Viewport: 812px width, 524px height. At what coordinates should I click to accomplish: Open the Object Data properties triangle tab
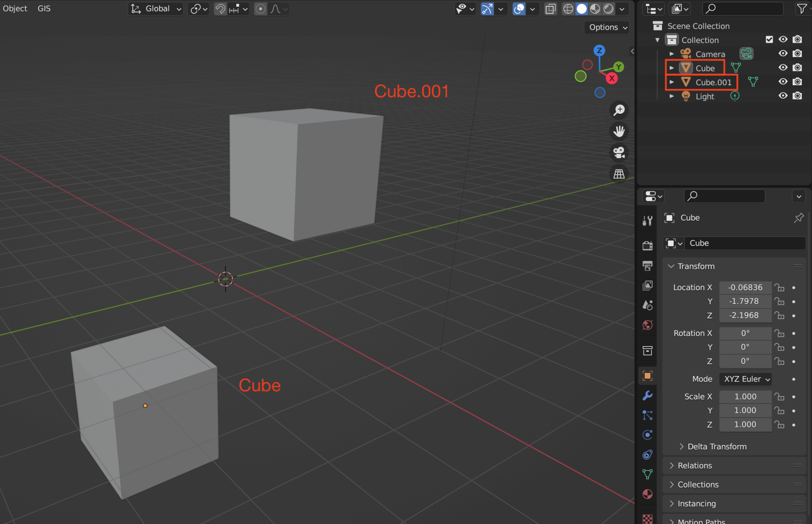[648, 474]
